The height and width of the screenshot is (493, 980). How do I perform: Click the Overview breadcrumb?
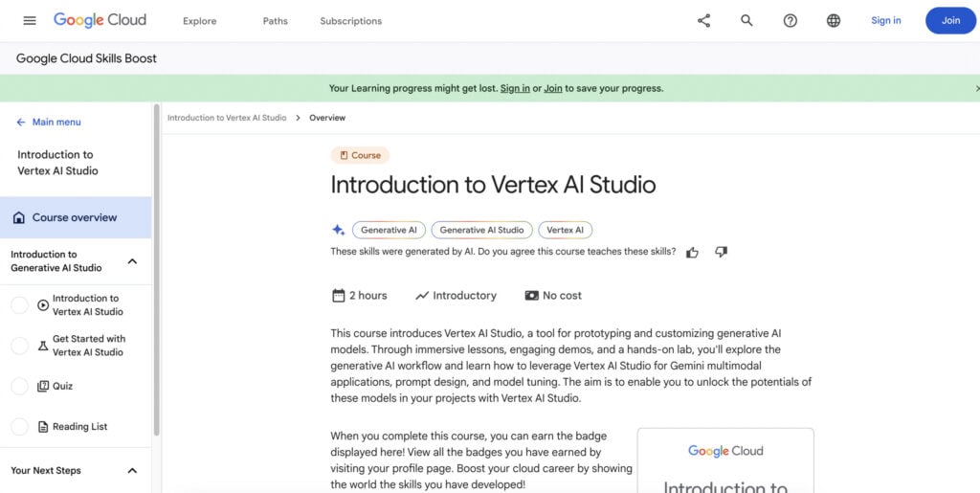pos(327,118)
